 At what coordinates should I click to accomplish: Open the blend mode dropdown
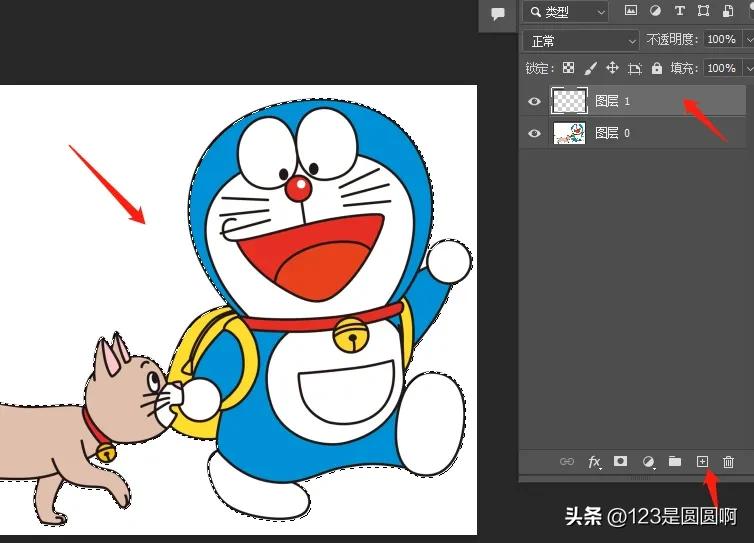click(x=581, y=41)
